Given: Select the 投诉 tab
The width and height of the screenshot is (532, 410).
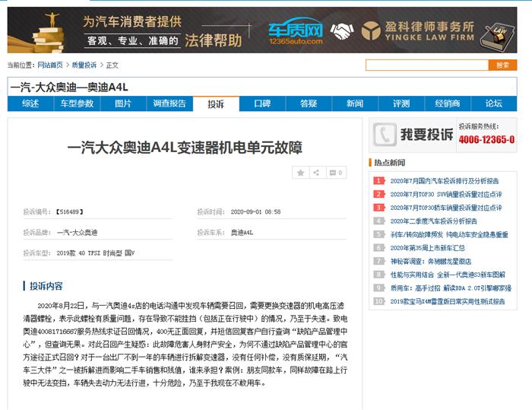Looking at the screenshot, I should (x=216, y=103).
